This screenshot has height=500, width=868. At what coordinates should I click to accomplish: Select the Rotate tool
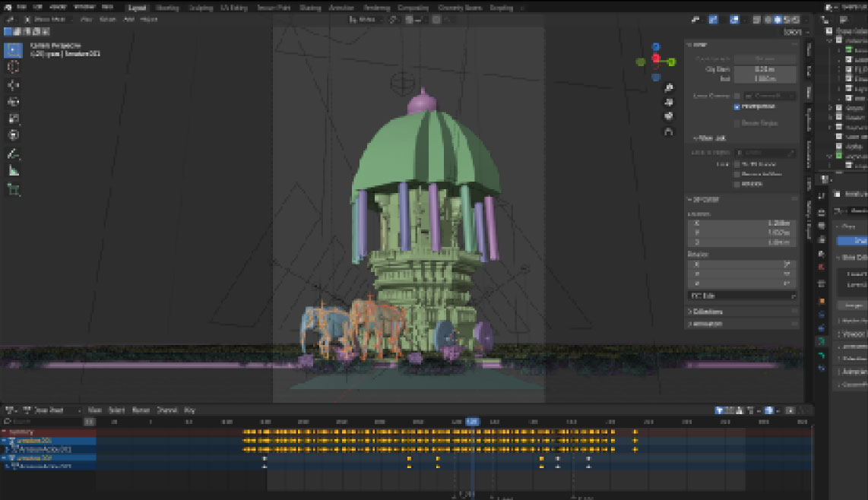coord(14,102)
